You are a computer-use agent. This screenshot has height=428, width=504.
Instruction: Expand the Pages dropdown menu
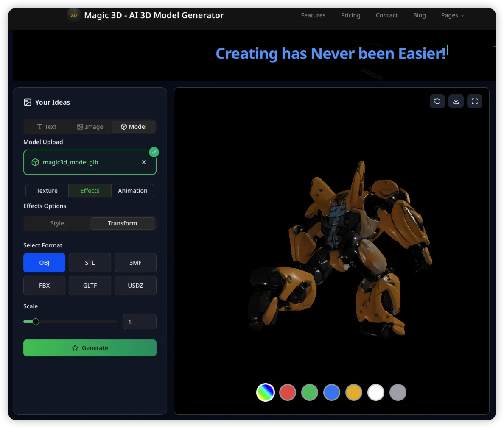tap(452, 15)
